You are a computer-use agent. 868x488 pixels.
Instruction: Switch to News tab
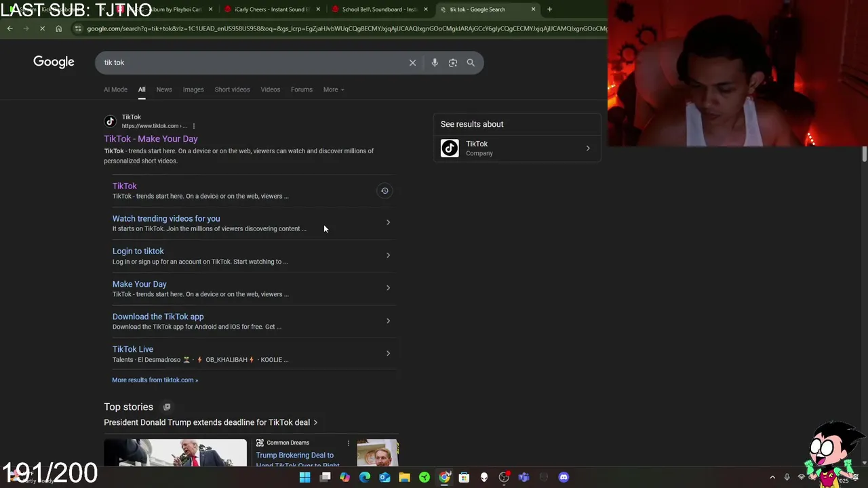click(x=164, y=89)
